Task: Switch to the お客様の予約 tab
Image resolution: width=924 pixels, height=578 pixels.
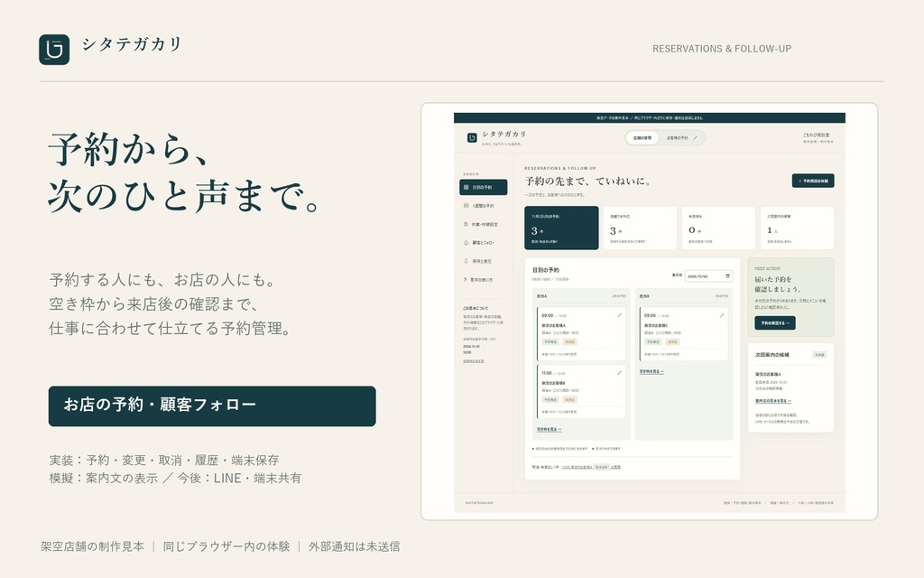Action: click(x=681, y=138)
